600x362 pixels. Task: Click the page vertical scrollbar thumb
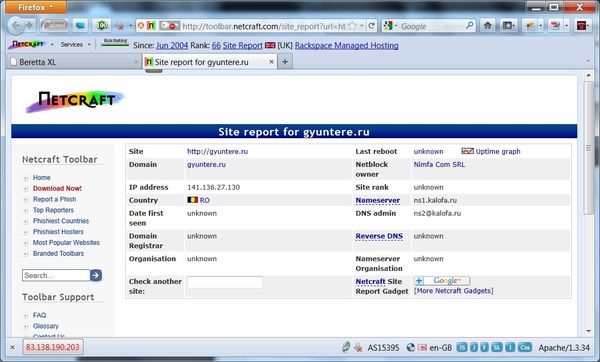click(x=588, y=148)
